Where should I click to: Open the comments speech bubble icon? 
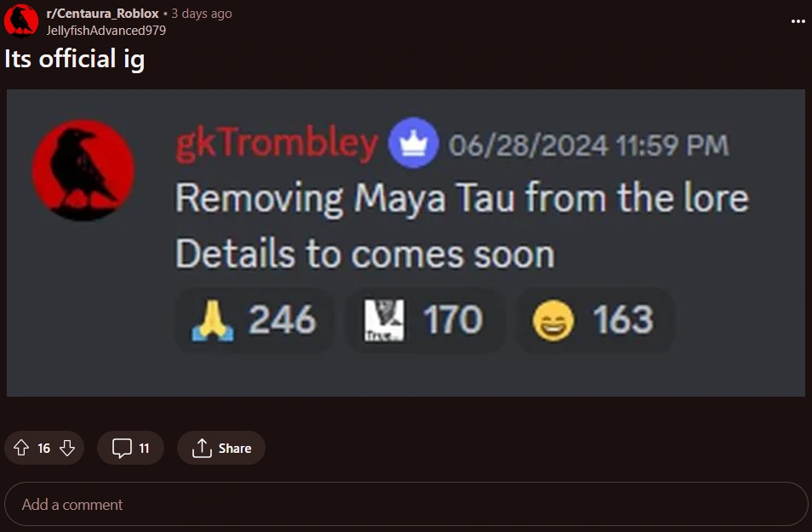pyautogui.click(x=122, y=448)
